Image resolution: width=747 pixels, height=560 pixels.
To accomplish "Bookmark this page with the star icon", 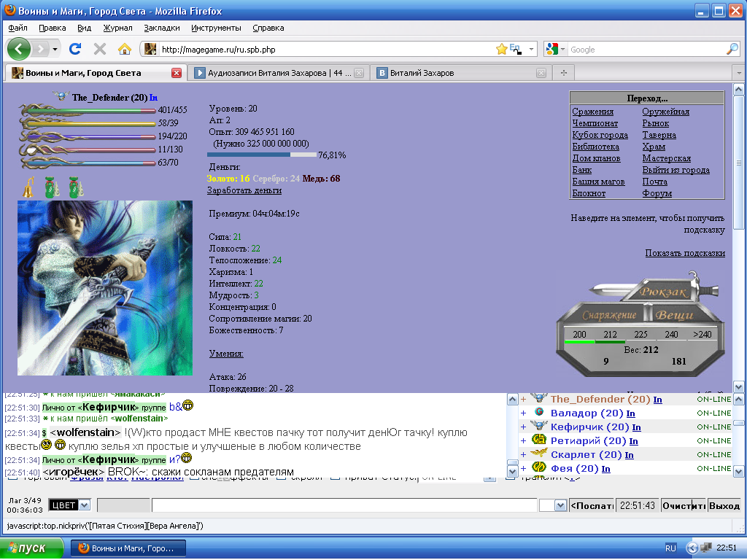I will [x=501, y=49].
